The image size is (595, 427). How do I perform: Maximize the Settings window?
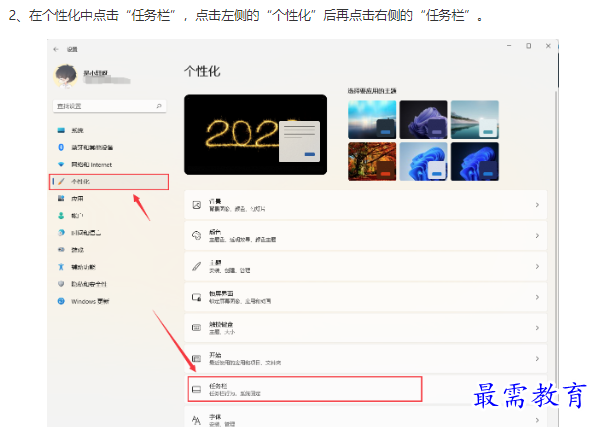tap(529, 46)
